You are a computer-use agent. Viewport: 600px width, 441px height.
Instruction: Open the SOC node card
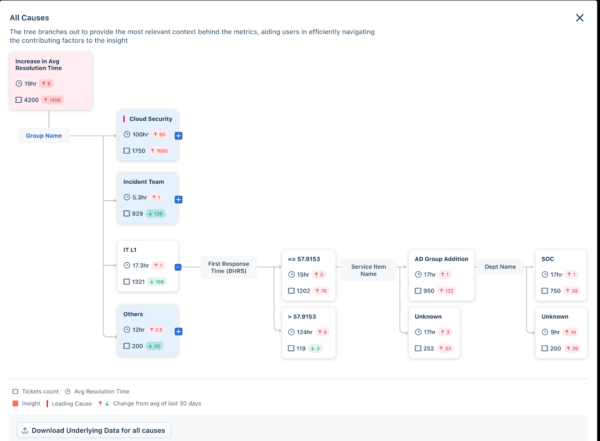[x=561, y=275]
